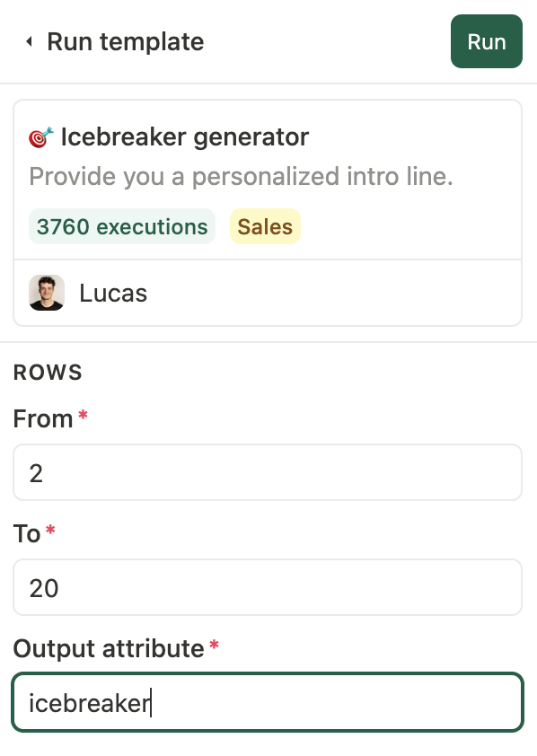Click the Output attribute label
Screen dimensions: 537x756
point(109,648)
